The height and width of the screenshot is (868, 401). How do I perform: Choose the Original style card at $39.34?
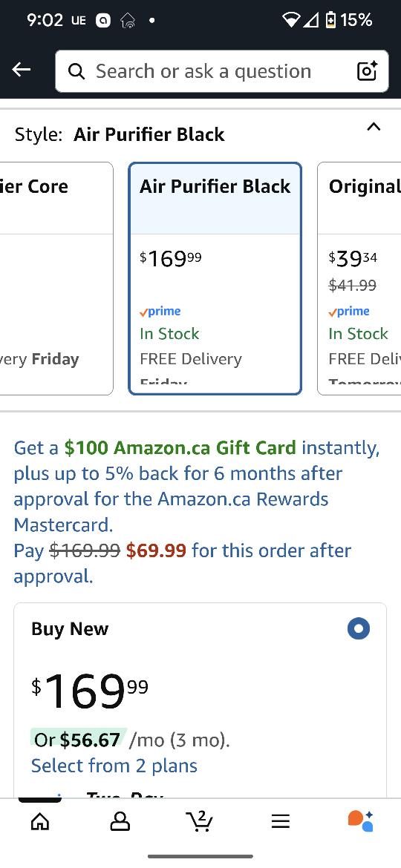point(359,278)
